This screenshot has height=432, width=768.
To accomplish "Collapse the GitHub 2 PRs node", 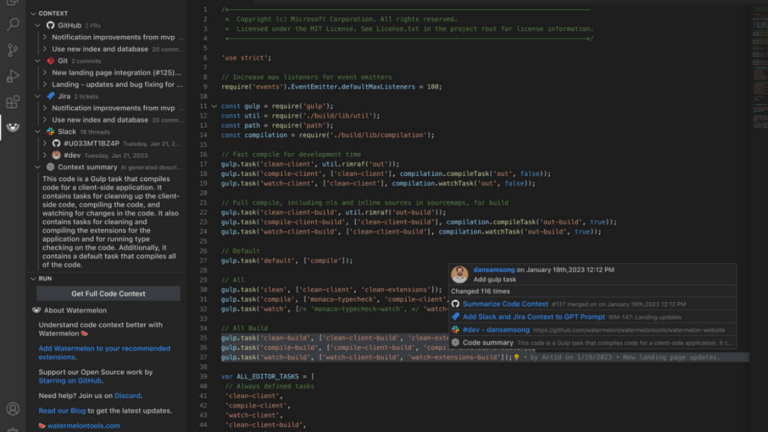I will click(x=38, y=25).
